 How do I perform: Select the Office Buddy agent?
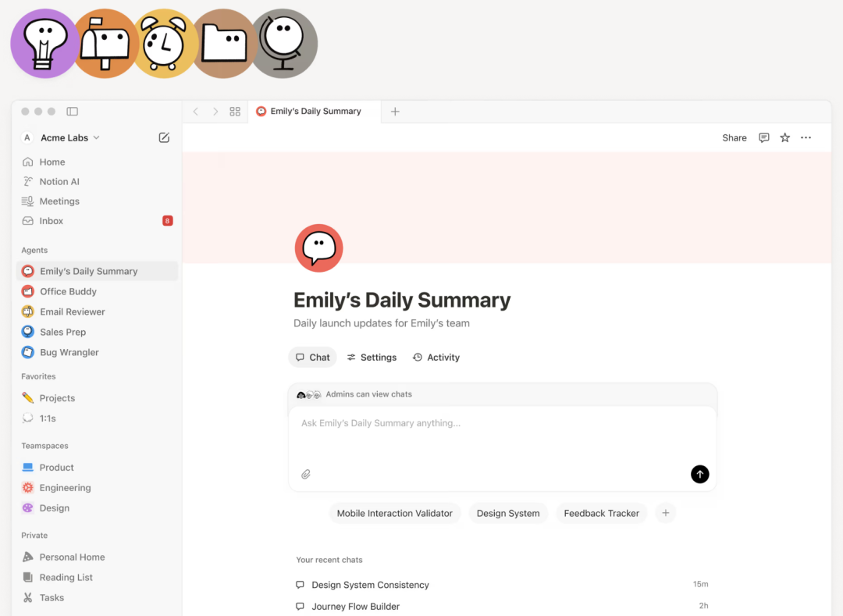pyautogui.click(x=98, y=291)
